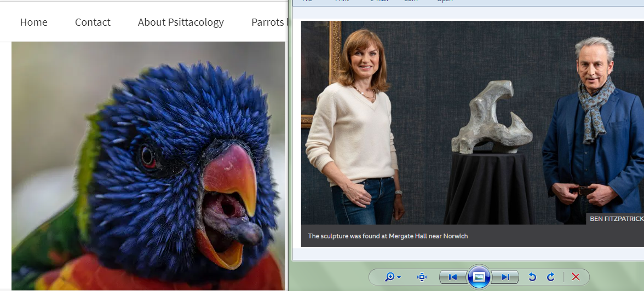Start the slide show with center button
Viewport: 644px width, 291px height.
pos(479,277)
